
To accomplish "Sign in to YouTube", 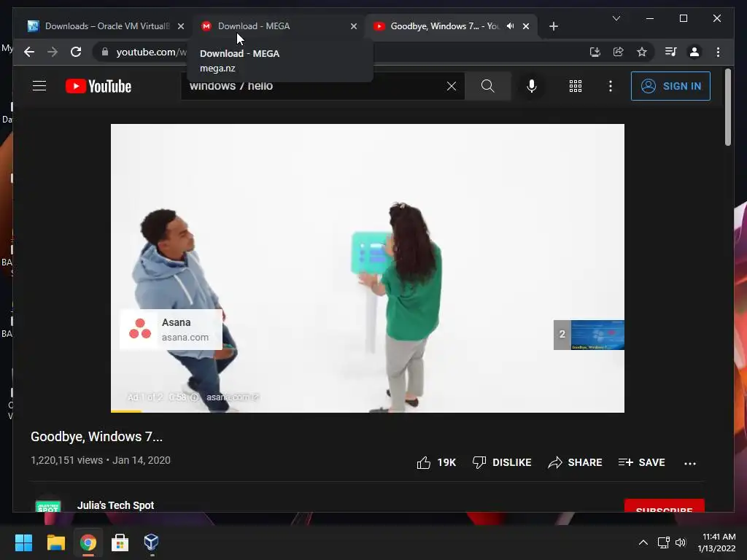I will pos(671,86).
